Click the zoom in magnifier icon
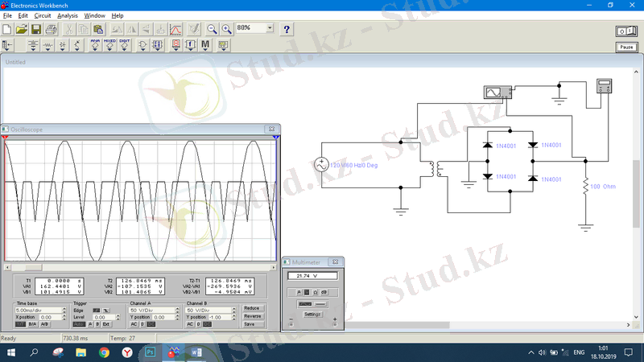 pyautogui.click(x=226, y=29)
